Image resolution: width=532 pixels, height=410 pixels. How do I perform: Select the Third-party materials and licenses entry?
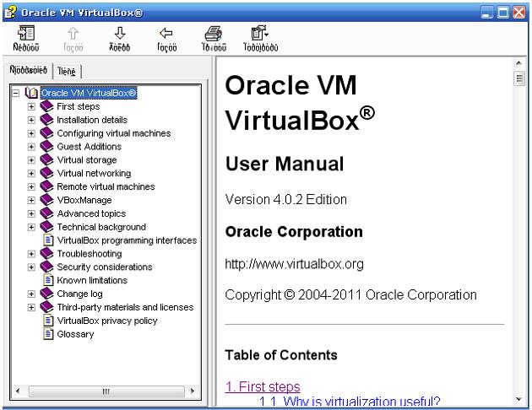pos(125,307)
